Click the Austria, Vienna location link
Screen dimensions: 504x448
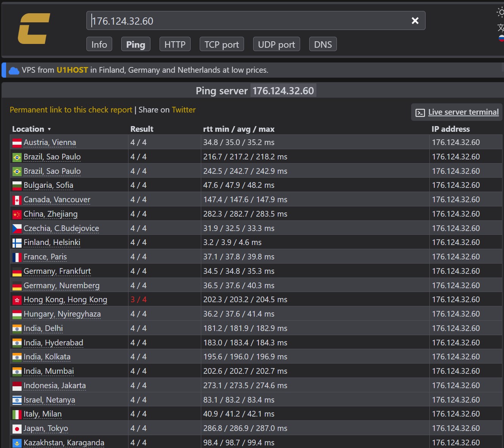(50, 142)
